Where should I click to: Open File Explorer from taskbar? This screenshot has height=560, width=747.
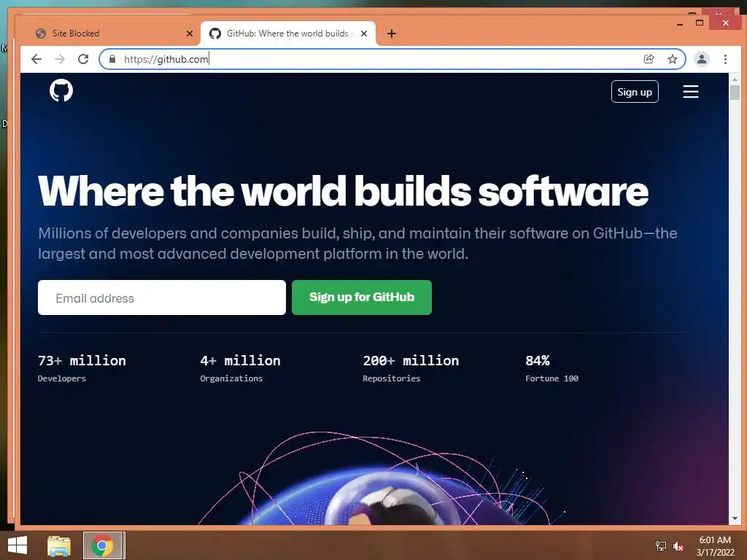(x=59, y=545)
